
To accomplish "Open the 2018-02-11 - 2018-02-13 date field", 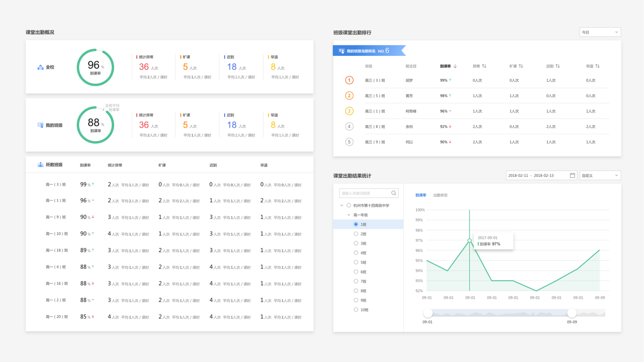I will (541, 175).
